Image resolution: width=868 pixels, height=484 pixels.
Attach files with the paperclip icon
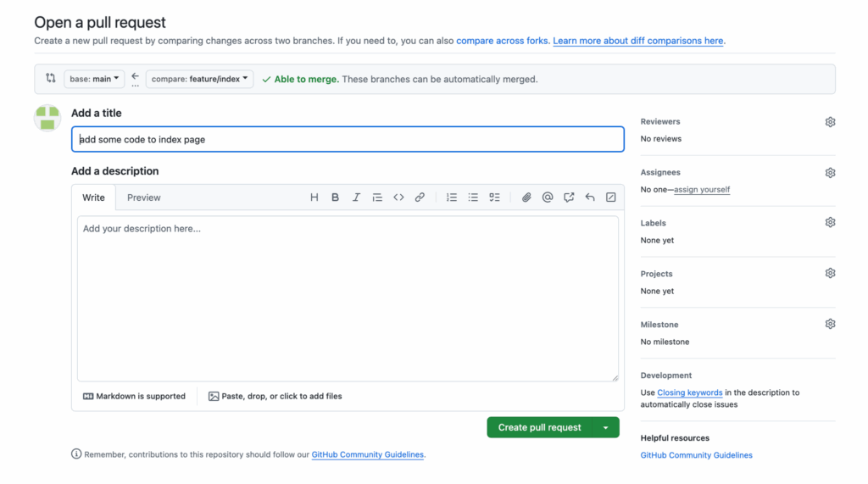pos(526,197)
